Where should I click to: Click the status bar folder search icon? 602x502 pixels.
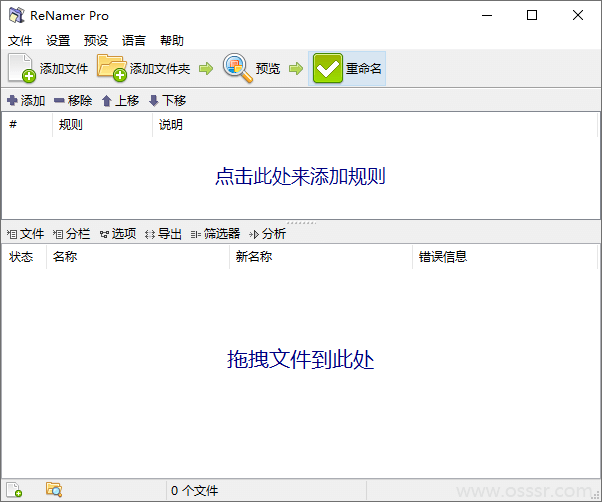(54, 490)
